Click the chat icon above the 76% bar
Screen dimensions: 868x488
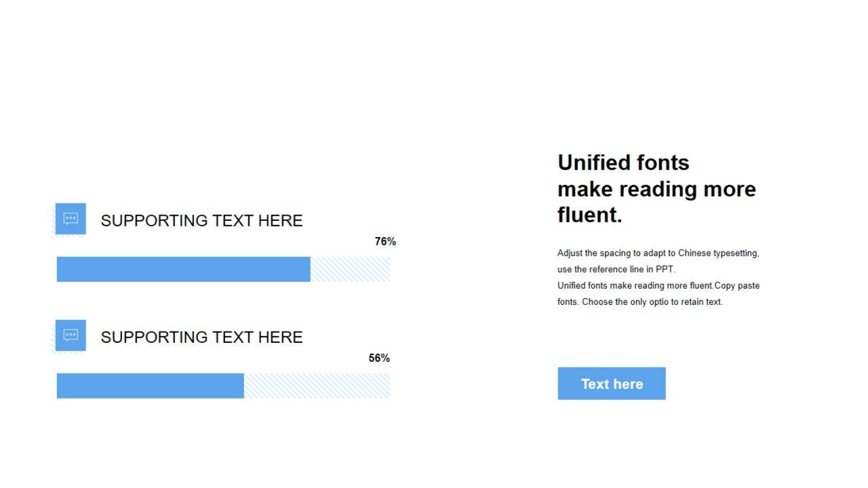pos(71,218)
